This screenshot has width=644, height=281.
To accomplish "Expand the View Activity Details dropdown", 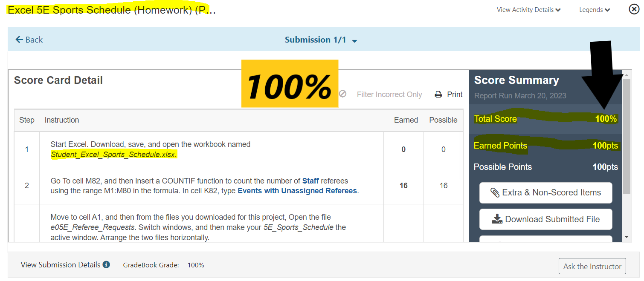I will click(528, 10).
